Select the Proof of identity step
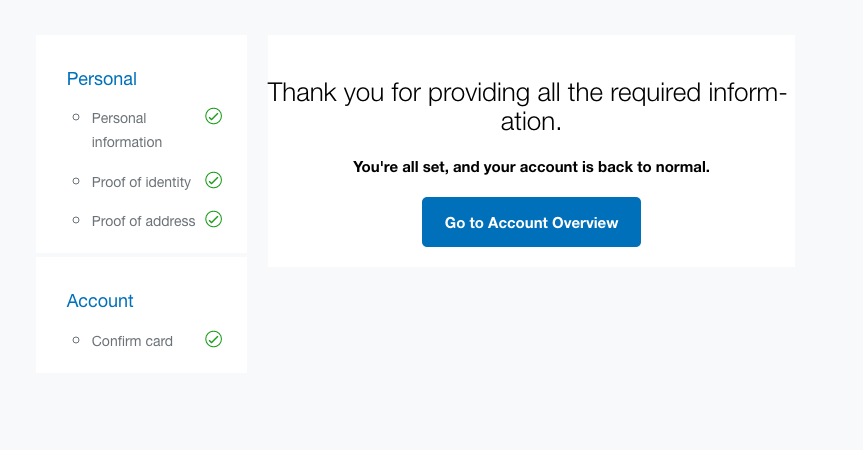The height and width of the screenshot is (450, 863). point(141,181)
